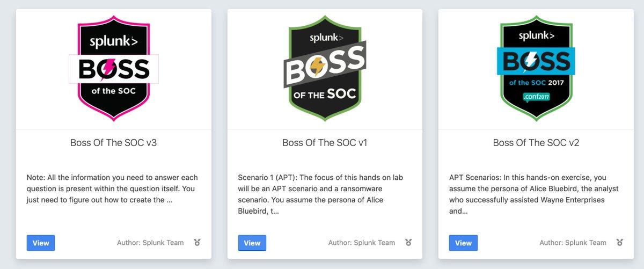Select the Boss Of The SOC v1 title
The image size is (644, 269).
(x=325, y=143)
